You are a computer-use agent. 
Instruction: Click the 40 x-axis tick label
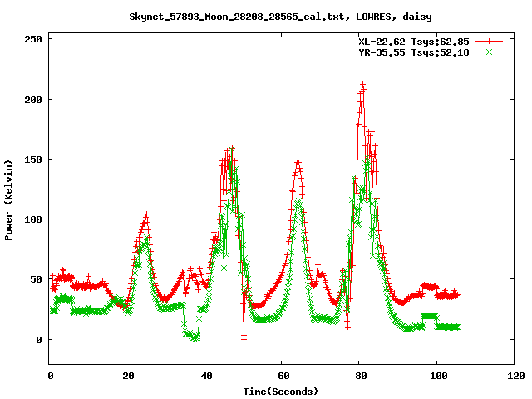coord(206,376)
